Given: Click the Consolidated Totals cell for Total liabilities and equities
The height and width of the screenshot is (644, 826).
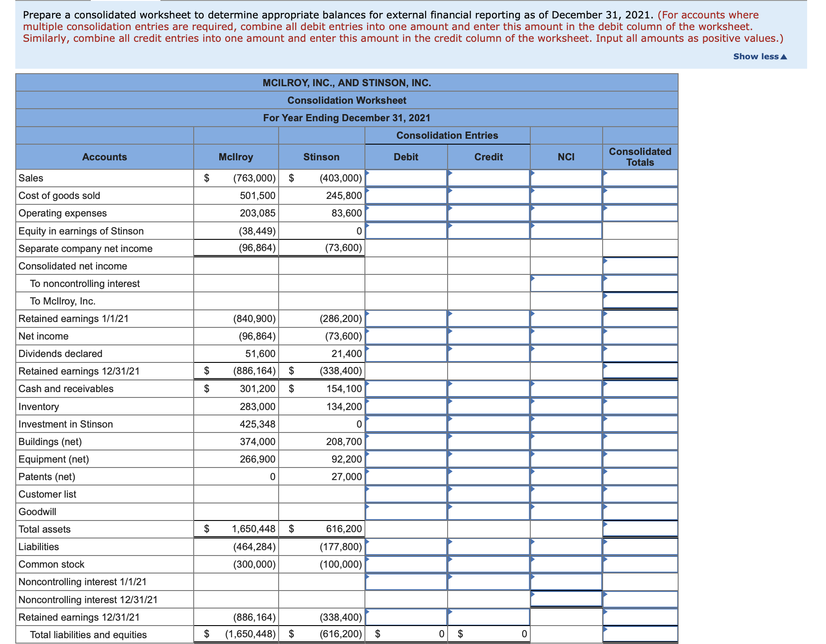Looking at the screenshot, I should pyautogui.click(x=640, y=634).
